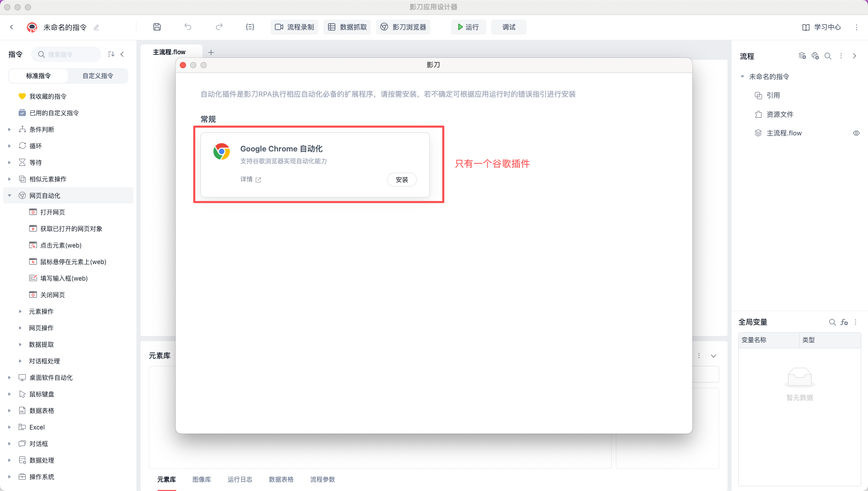Image resolution: width=868 pixels, height=491 pixels.
Task: Open 数据抓取 tool
Action: 347,27
